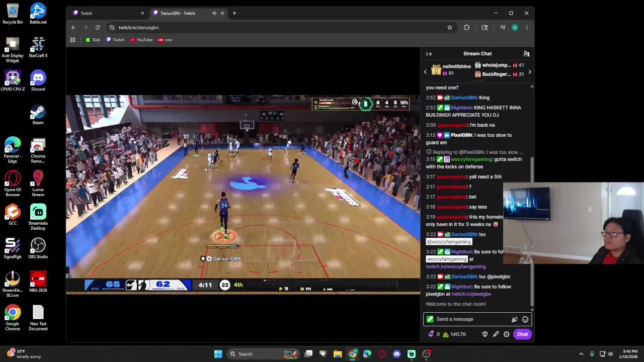Open File Explorer from the taskbar
Viewport: 644px width, 362px height.
coord(338,354)
